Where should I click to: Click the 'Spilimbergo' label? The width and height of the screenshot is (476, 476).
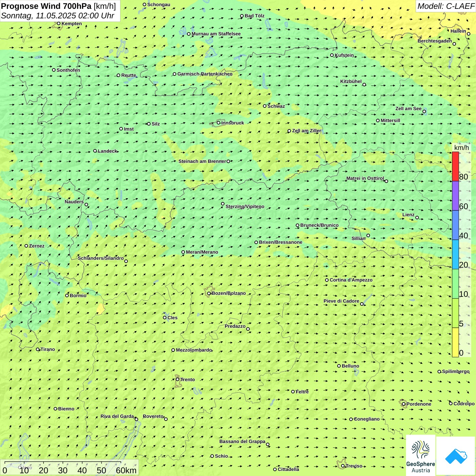click(456, 371)
